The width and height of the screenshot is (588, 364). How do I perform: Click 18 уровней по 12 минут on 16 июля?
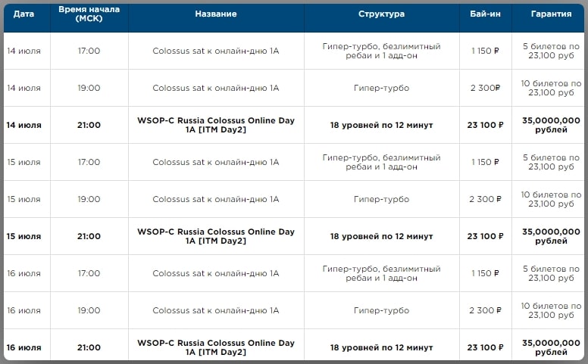pyautogui.click(x=381, y=347)
